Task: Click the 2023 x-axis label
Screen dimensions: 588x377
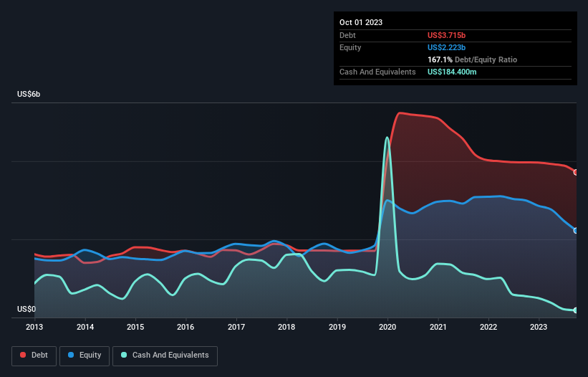Action: [539, 327]
